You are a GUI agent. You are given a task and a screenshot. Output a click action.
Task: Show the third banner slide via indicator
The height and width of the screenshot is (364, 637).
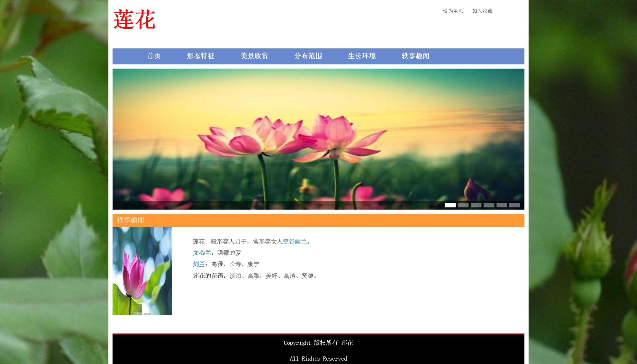[476, 205]
